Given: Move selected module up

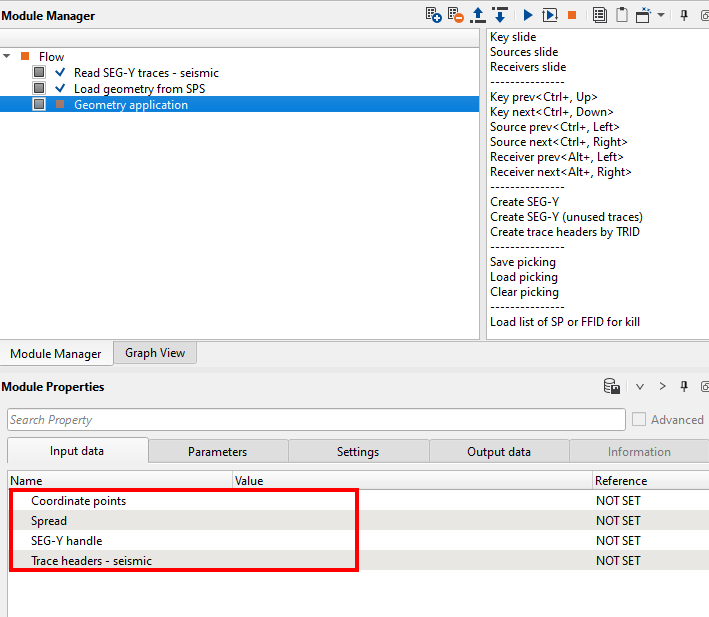Looking at the screenshot, I should (x=478, y=15).
